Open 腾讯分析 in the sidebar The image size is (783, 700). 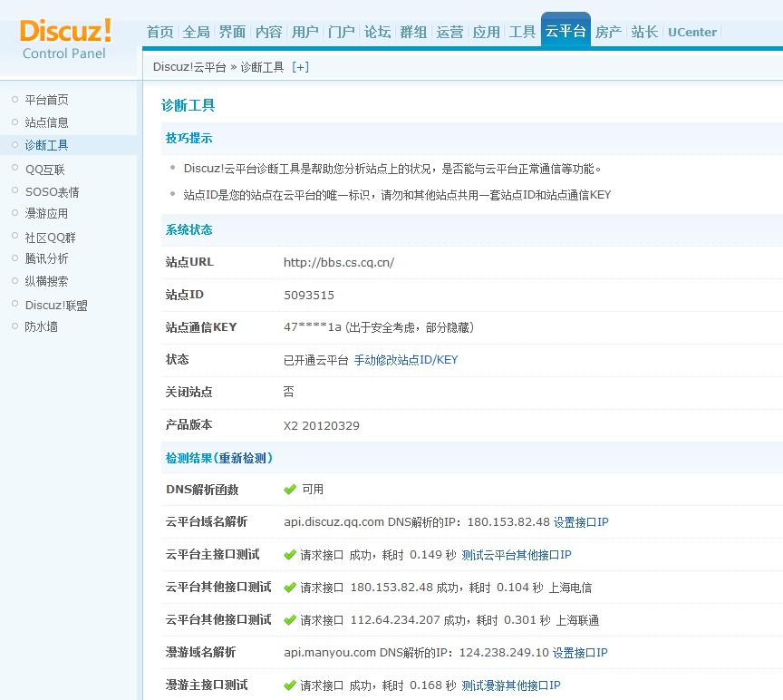click(46, 258)
